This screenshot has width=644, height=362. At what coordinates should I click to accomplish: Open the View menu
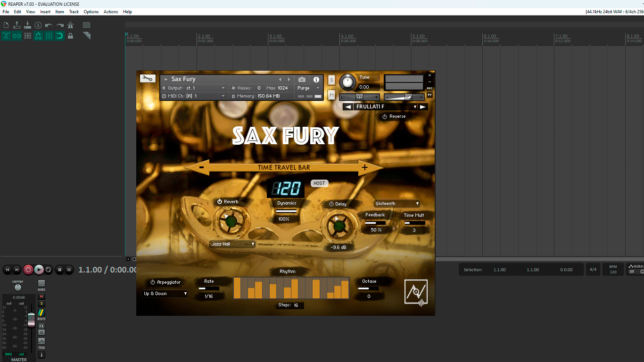[31, 12]
